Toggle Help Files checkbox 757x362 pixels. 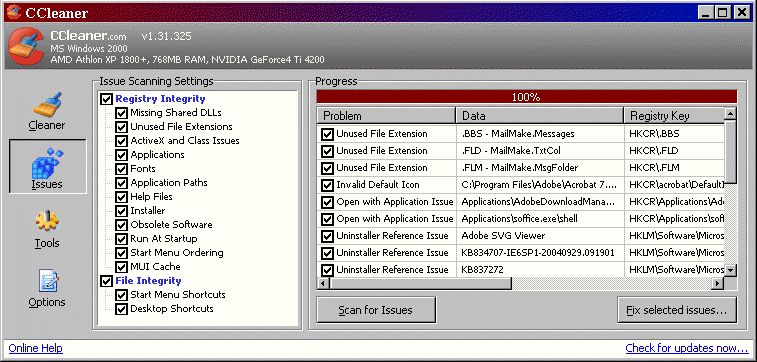click(x=121, y=197)
